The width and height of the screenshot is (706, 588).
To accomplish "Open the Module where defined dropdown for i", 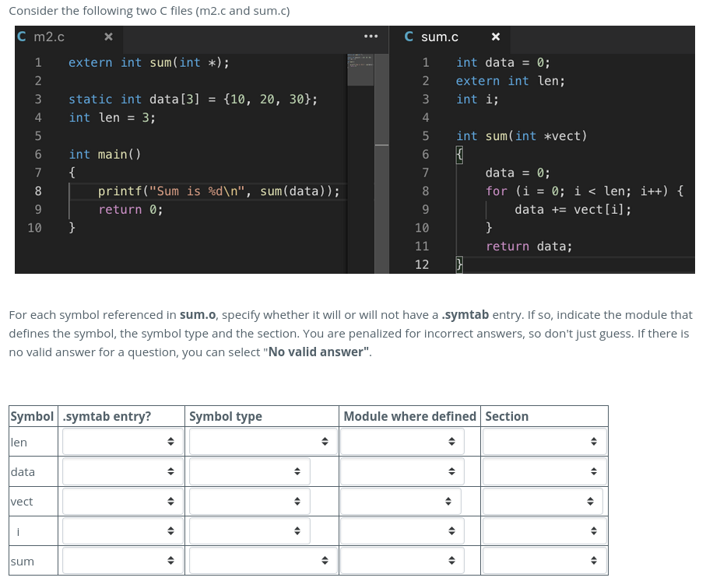I will point(402,530).
